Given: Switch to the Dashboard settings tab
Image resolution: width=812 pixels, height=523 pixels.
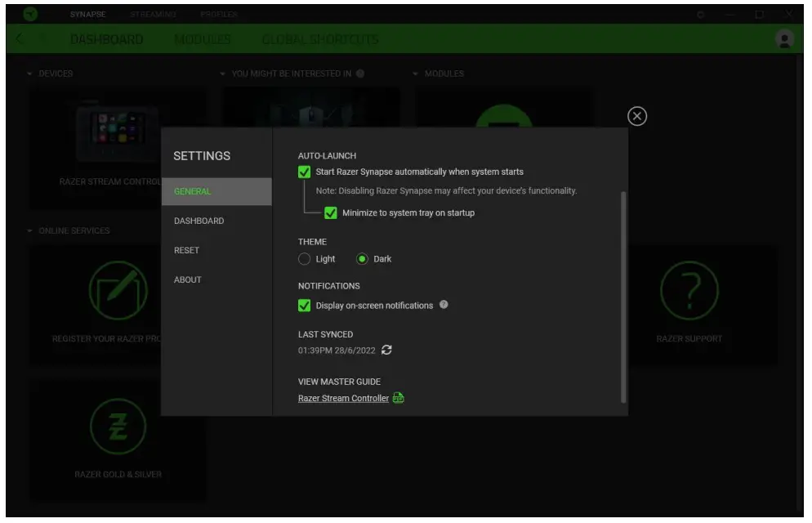Looking at the screenshot, I should click(x=199, y=221).
